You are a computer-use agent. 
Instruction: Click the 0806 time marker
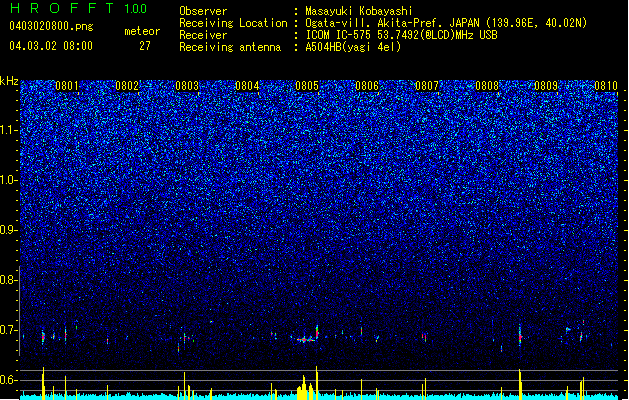367,86
